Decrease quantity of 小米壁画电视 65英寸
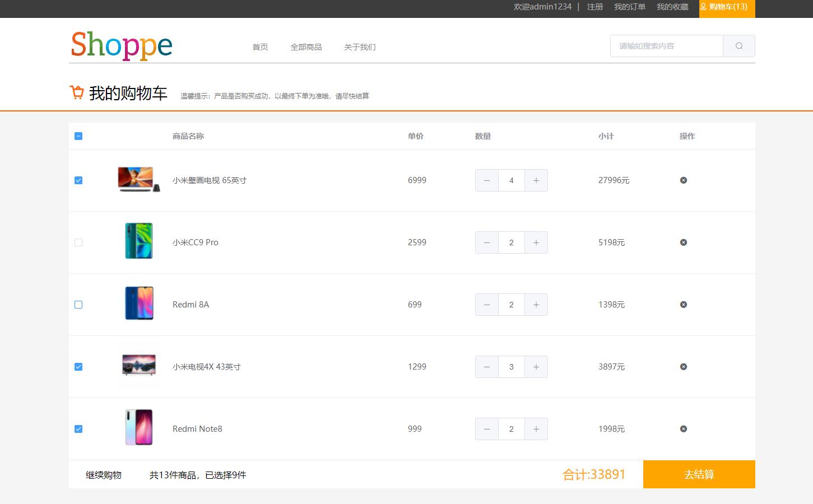This screenshot has height=504, width=813. pos(487,180)
